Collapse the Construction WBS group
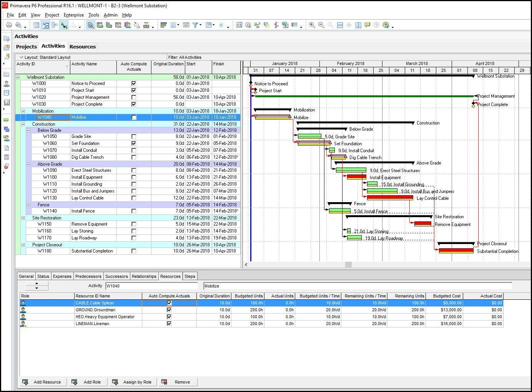Image resolution: width=532 pixels, height=392 pixels. [x=23, y=124]
